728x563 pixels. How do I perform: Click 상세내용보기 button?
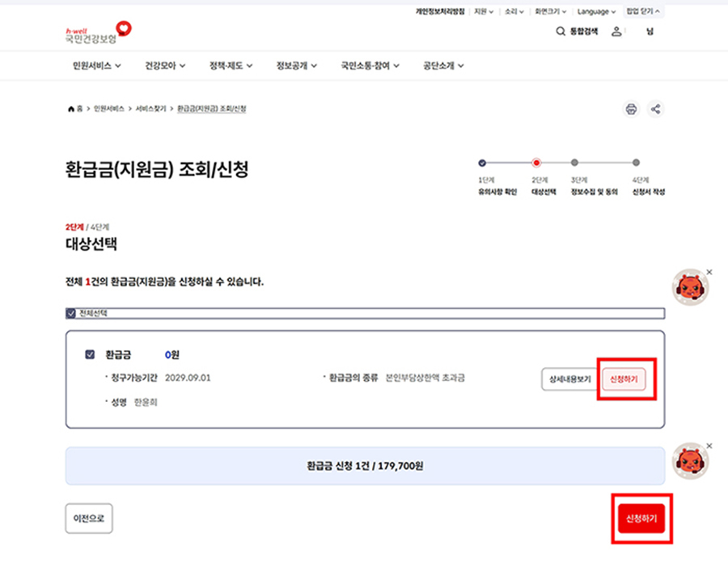569,379
